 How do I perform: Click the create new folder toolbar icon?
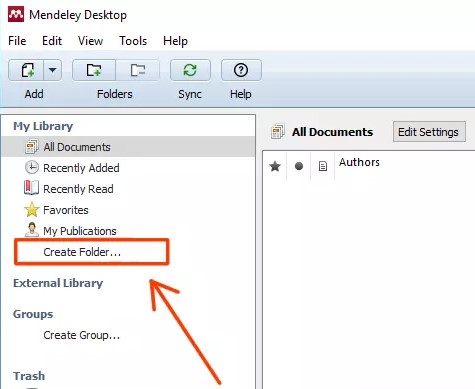tap(94, 70)
